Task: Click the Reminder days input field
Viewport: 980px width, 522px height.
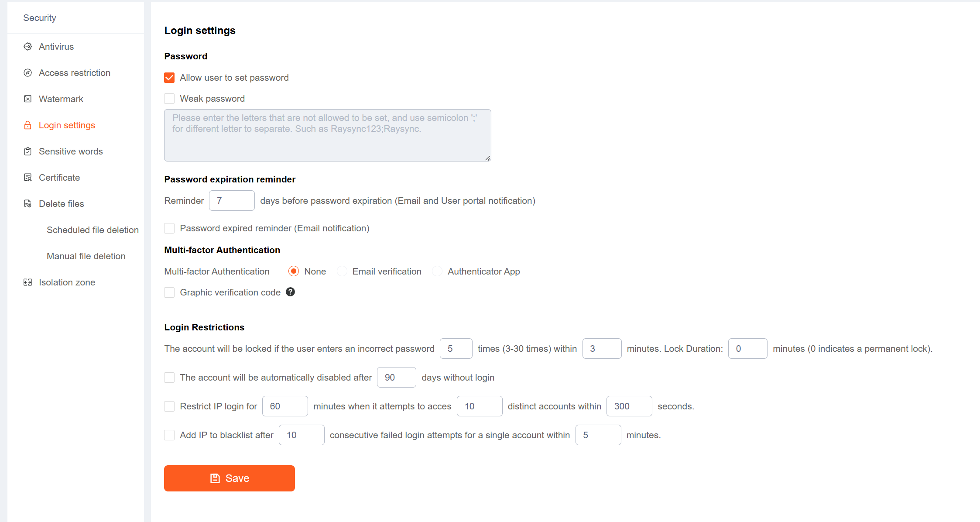Action: point(232,201)
